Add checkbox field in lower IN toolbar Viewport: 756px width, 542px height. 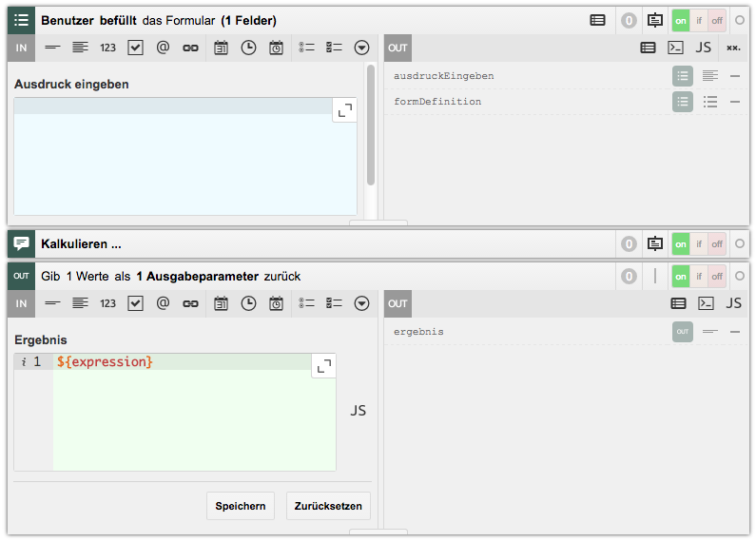pos(135,303)
